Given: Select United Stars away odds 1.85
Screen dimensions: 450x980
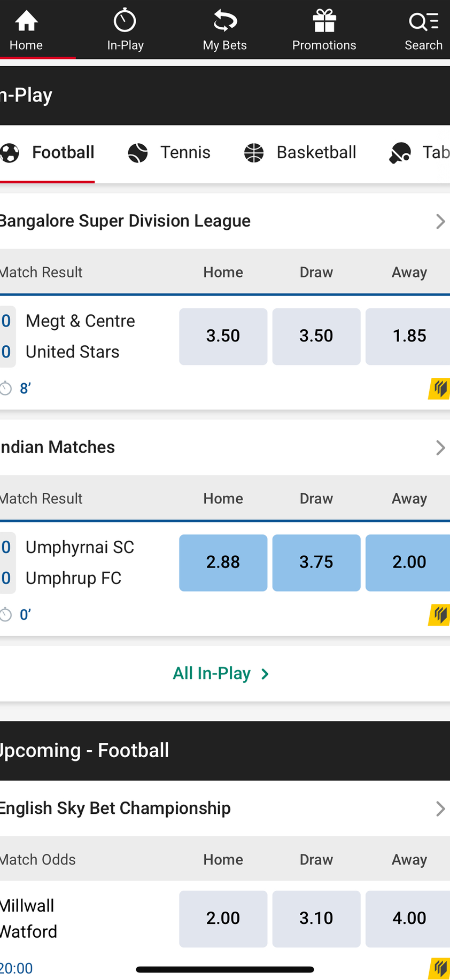Looking at the screenshot, I should click(408, 336).
